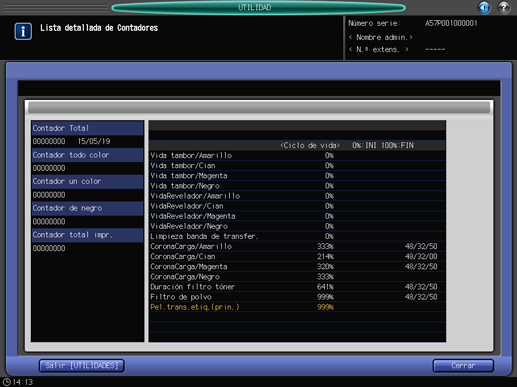Click the sound guidance speaker icon

click(484, 7)
